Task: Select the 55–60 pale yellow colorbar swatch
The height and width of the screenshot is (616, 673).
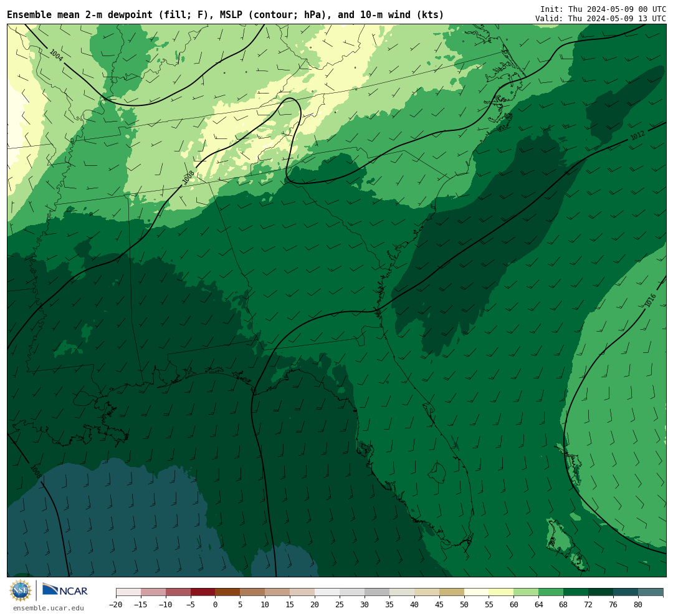Action: [501, 592]
